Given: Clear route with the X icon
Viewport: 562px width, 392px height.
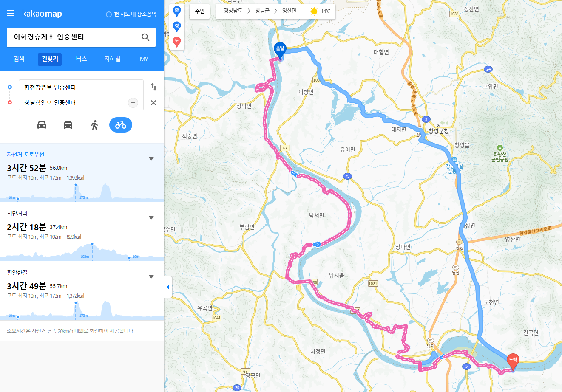Looking at the screenshot, I should click(x=153, y=103).
